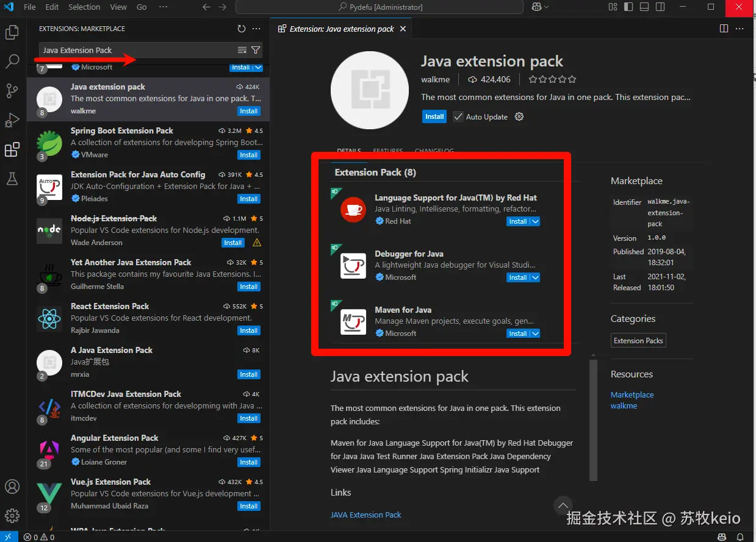This screenshot has width=756, height=542.
Task: Switch to the CHANGELOG tab
Action: 434,151
